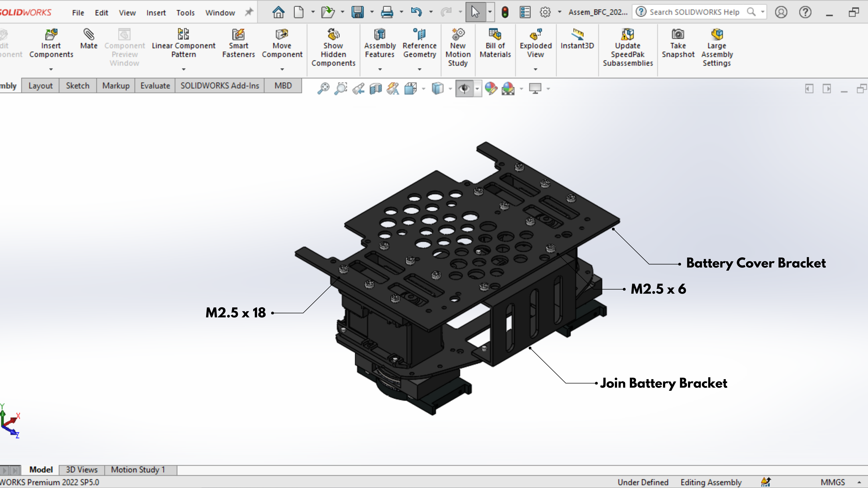868x488 pixels.
Task: Expand Assembly Features dropdown arrow
Action: click(380, 69)
